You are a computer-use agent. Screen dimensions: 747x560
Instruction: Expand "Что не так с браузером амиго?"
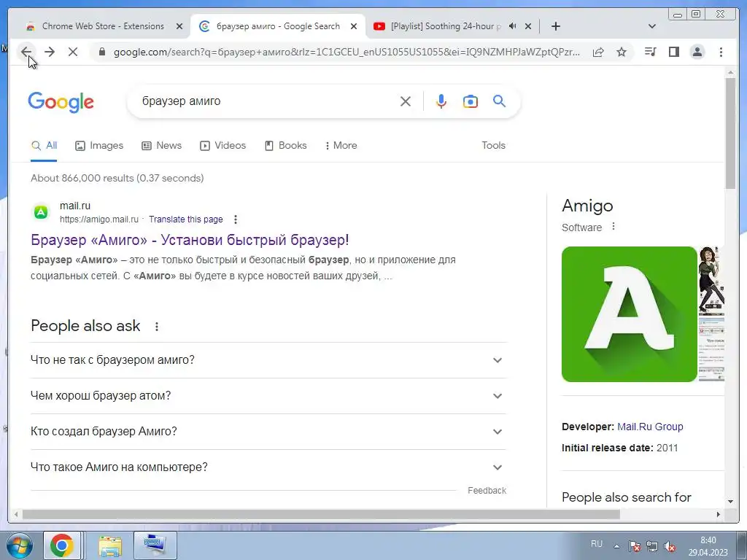(x=268, y=360)
